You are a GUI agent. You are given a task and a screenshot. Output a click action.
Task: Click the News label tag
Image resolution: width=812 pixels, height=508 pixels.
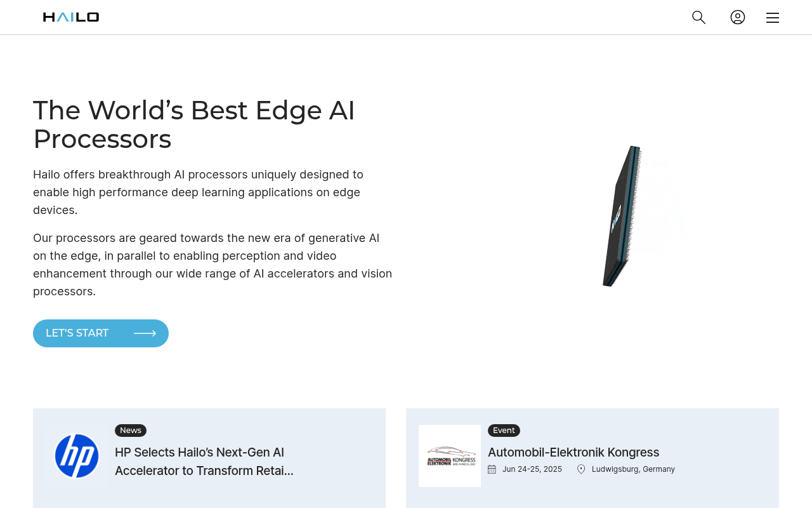130,430
